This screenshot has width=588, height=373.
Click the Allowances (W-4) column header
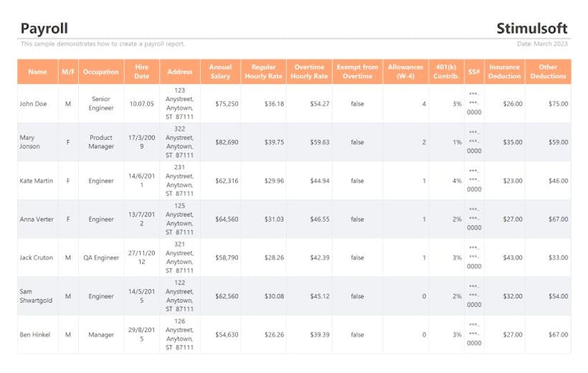pos(405,72)
